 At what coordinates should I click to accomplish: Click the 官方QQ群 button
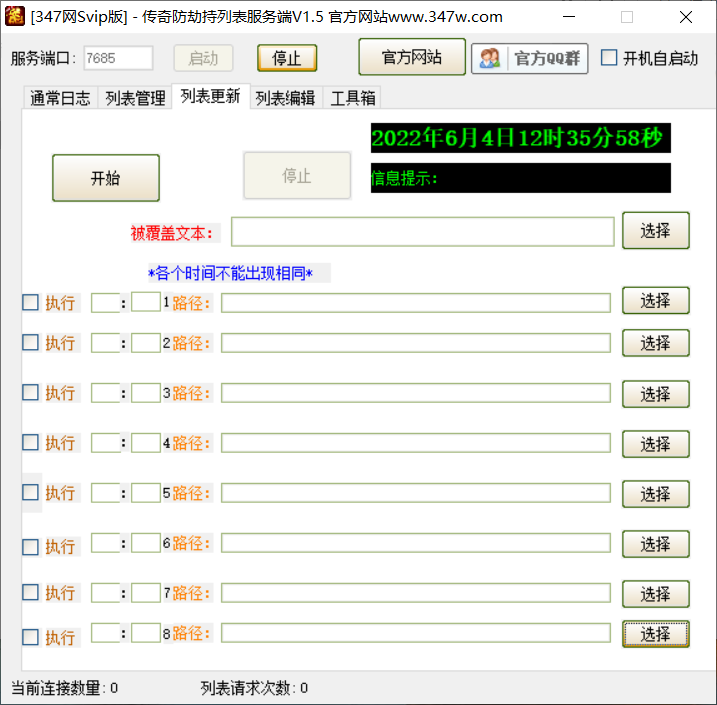click(530, 59)
